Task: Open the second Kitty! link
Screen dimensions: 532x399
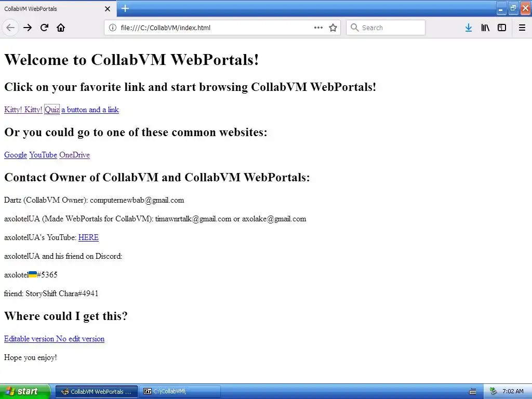Action: (x=33, y=110)
